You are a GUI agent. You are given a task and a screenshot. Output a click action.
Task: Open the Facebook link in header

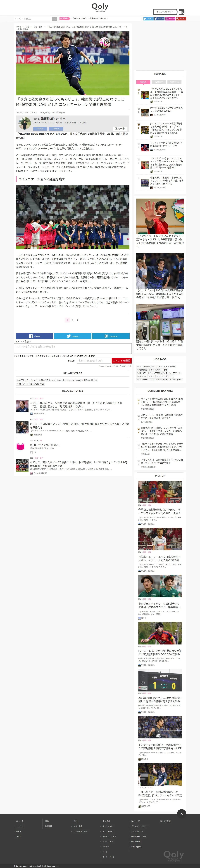pyautogui.click(x=159, y=19)
